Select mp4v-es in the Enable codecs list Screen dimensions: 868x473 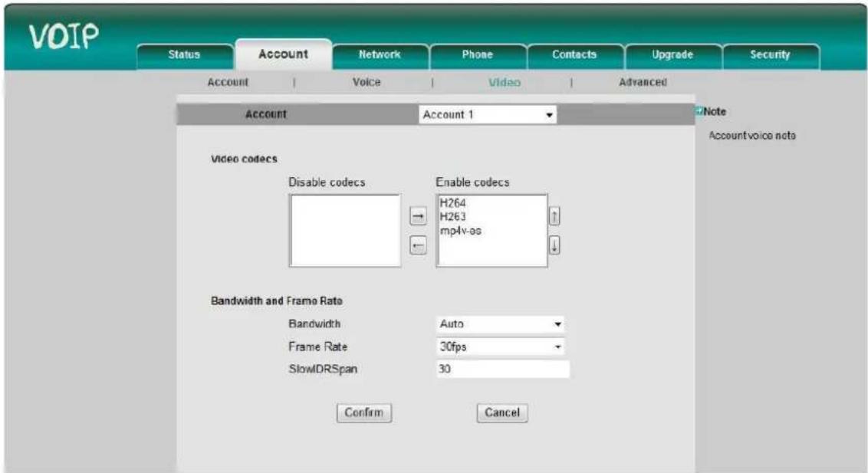(461, 231)
